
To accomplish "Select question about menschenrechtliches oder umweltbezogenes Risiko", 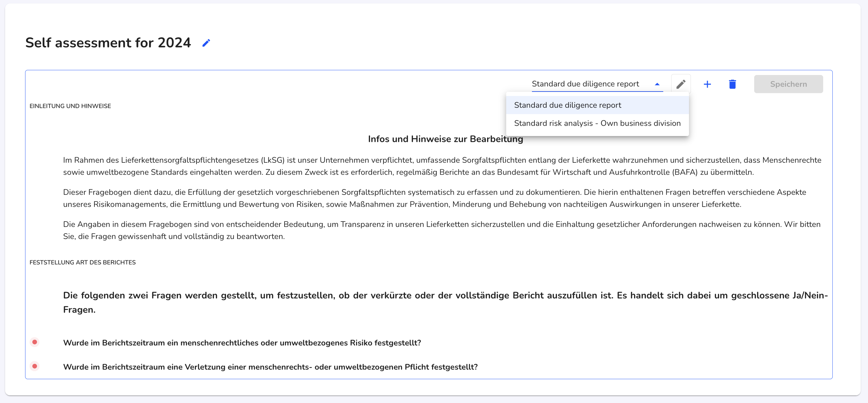I will (242, 343).
